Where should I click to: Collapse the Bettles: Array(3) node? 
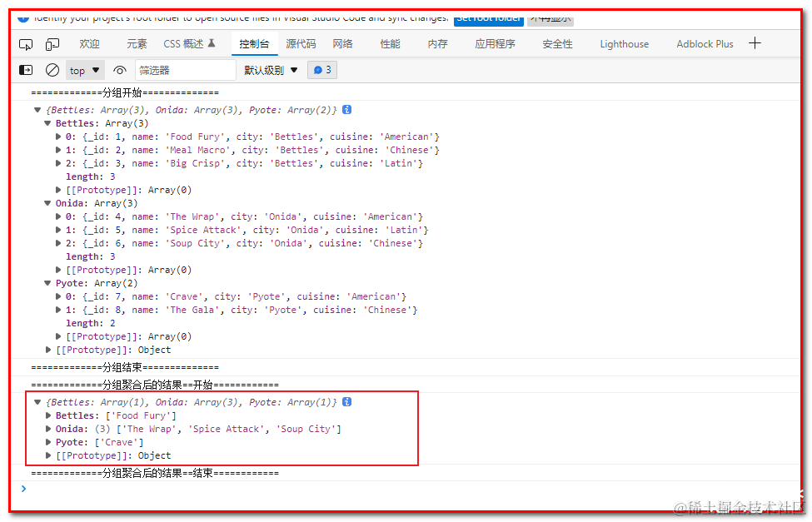(47, 123)
